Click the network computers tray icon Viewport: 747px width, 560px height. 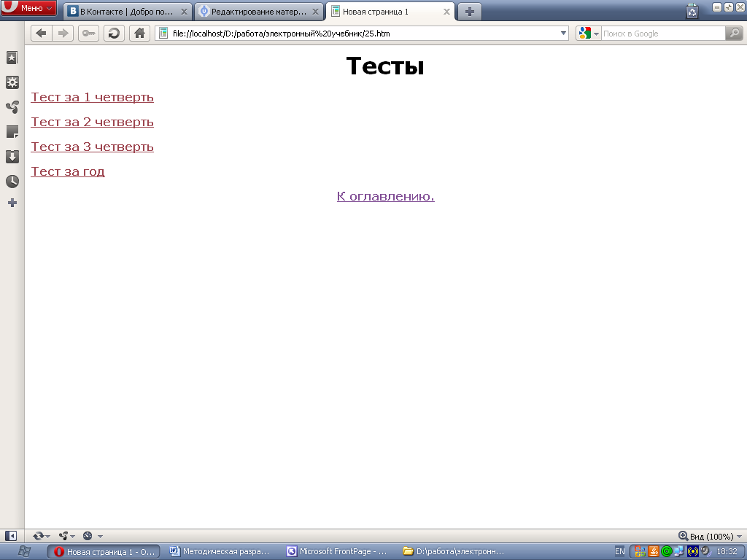tap(679, 551)
